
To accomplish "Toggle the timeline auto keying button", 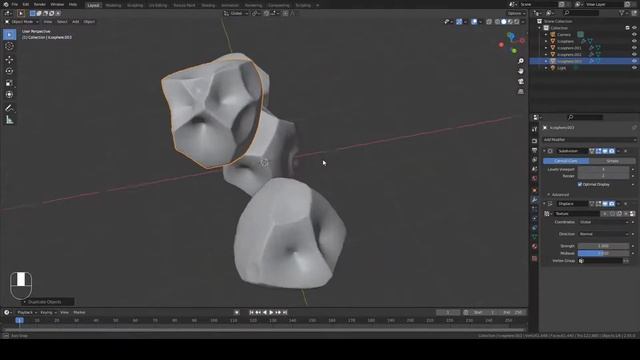I will click(x=237, y=312).
